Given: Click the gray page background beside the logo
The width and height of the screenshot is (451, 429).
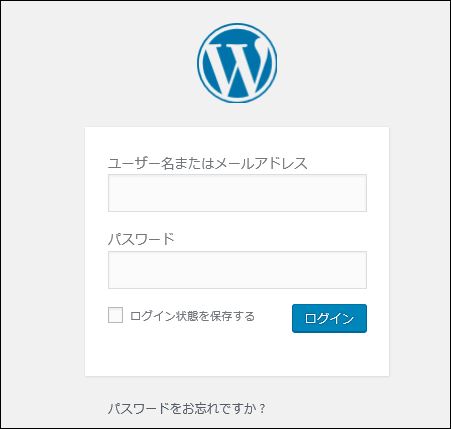Looking at the screenshot, I should click(x=100, y=63).
